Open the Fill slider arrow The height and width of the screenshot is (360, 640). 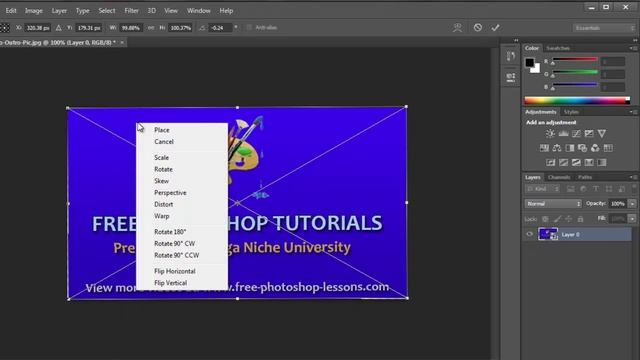632,219
